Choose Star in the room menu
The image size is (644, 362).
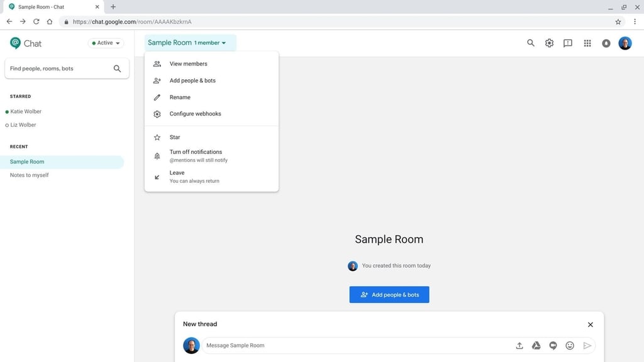(211, 137)
